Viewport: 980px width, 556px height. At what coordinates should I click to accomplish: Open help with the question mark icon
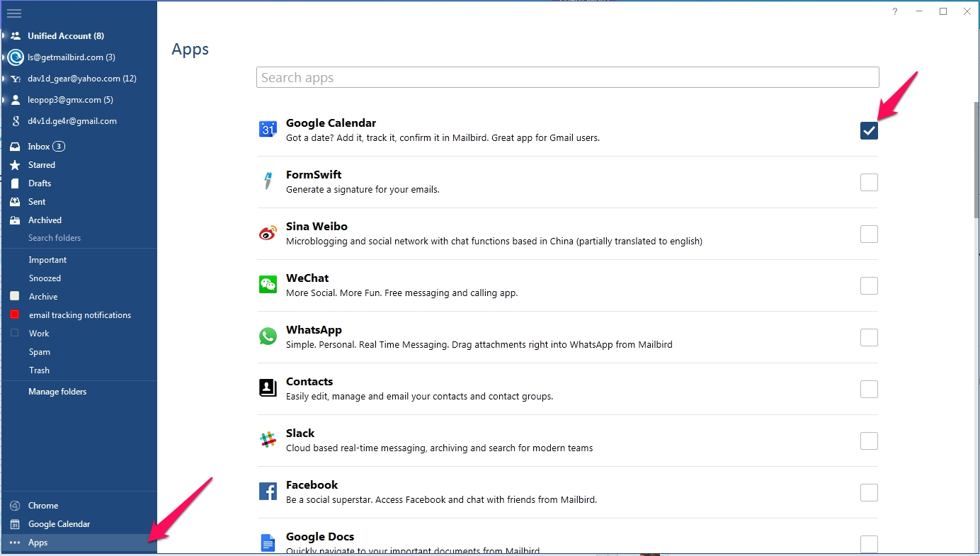[x=895, y=11]
